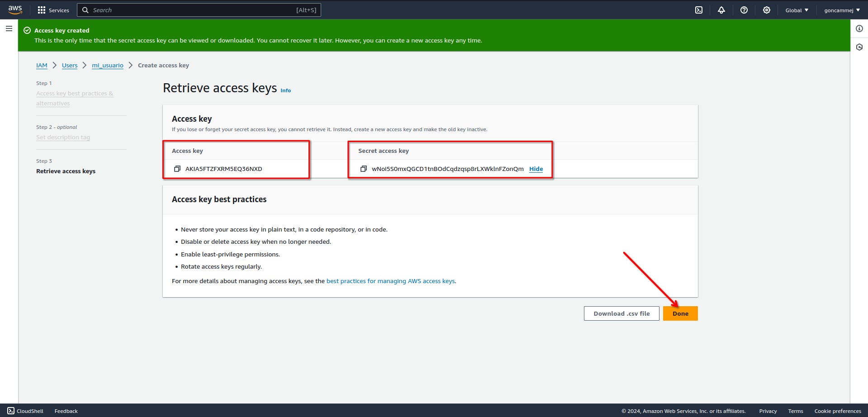Open the help question mark menu
Image resolution: width=868 pixels, height=417 pixels.
[744, 10]
